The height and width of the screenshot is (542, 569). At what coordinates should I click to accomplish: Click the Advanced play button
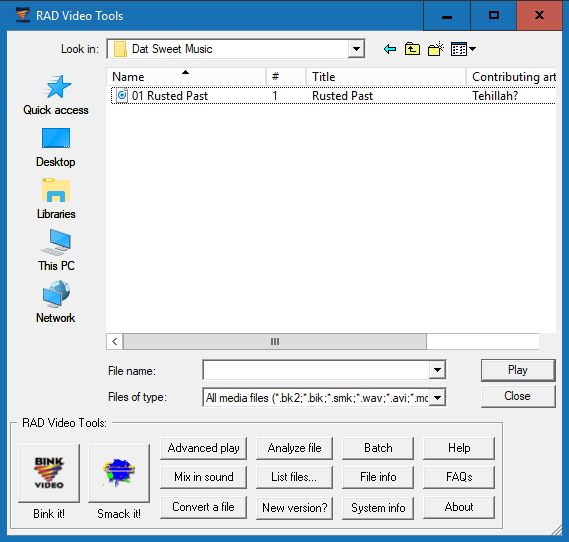tap(203, 448)
